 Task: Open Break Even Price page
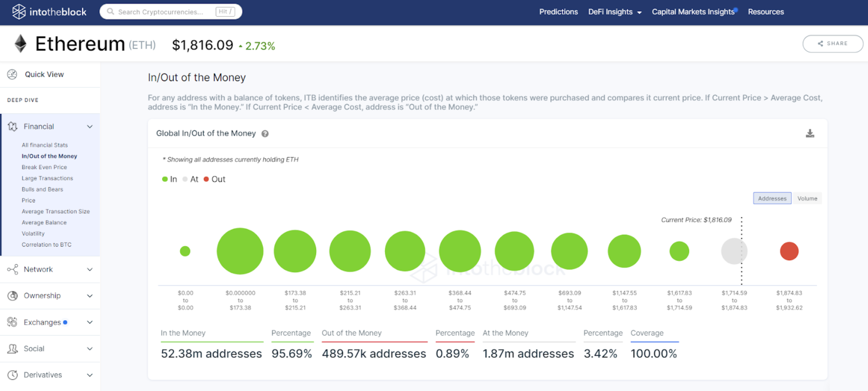pos(44,167)
